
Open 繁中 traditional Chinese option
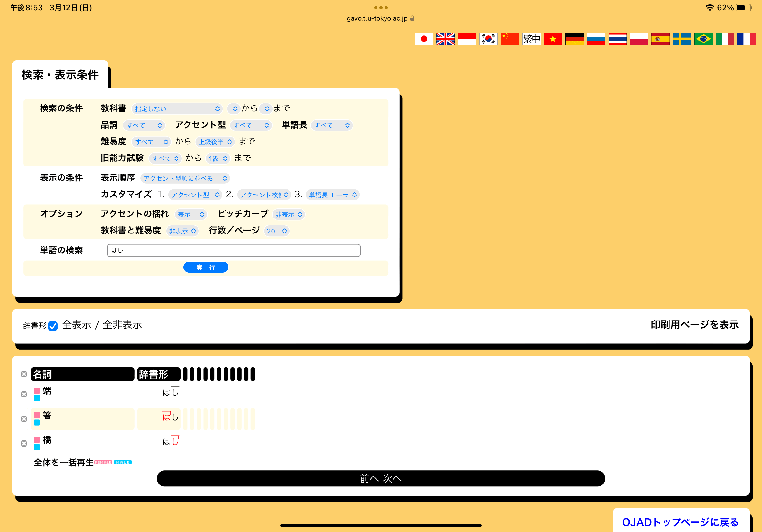pos(531,39)
